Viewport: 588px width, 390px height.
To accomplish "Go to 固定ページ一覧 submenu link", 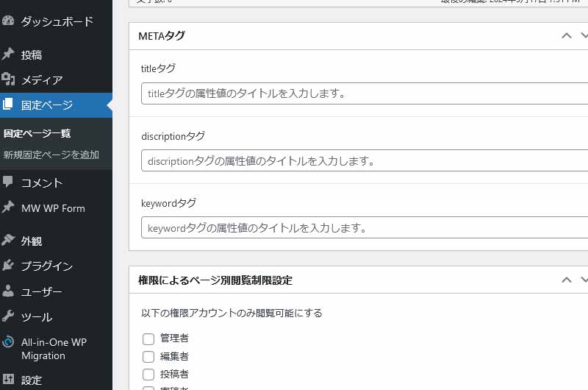I will pos(37,133).
